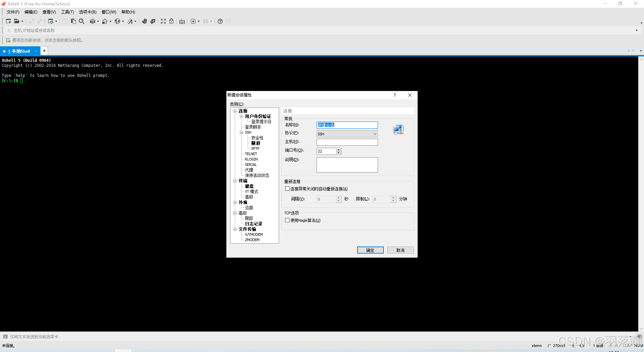Click the host address bar input
This screenshot has height=352, width=644.
tap(322, 30)
